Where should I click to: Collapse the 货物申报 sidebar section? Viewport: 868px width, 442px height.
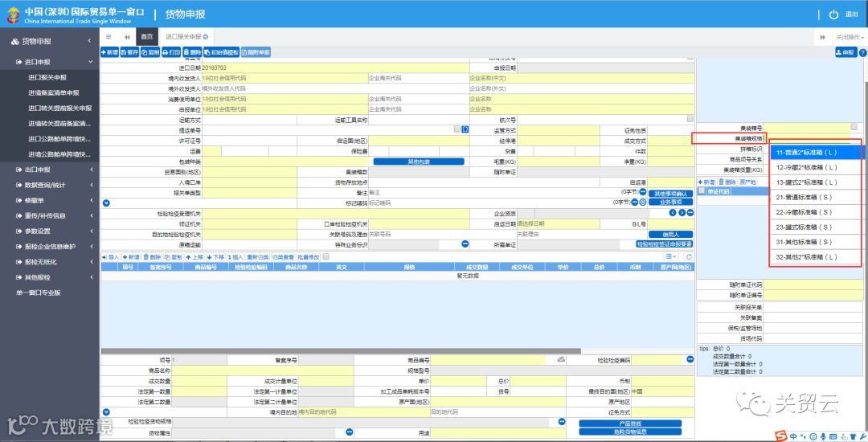(x=50, y=41)
